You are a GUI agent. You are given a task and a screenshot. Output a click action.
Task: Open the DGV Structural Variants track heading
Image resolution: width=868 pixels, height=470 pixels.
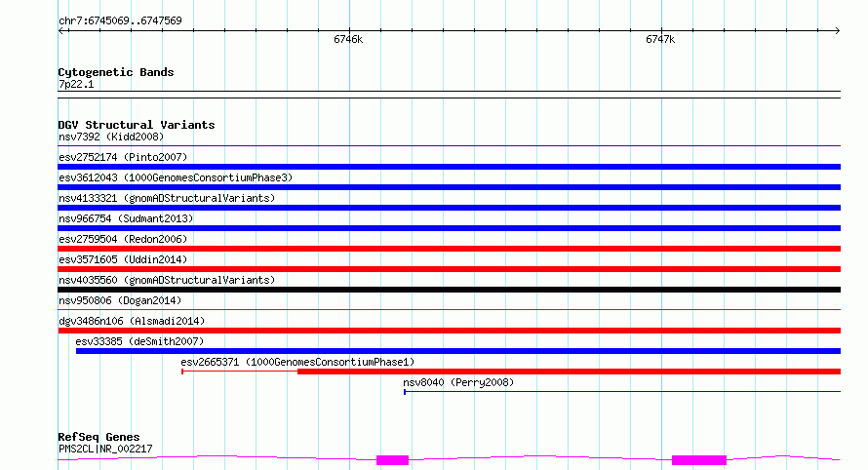137,125
